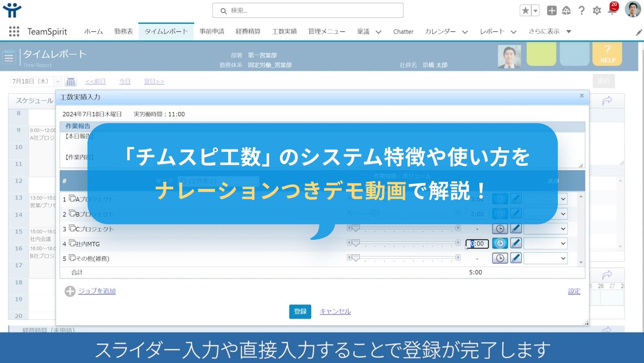Click the scroll down arrow of job list

pos(581,263)
